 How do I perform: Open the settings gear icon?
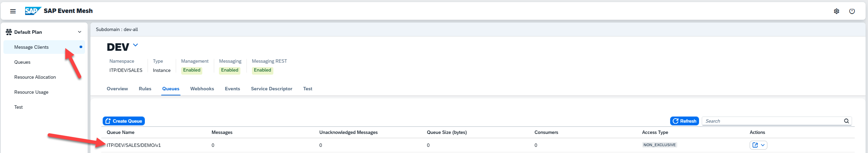[x=836, y=11]
